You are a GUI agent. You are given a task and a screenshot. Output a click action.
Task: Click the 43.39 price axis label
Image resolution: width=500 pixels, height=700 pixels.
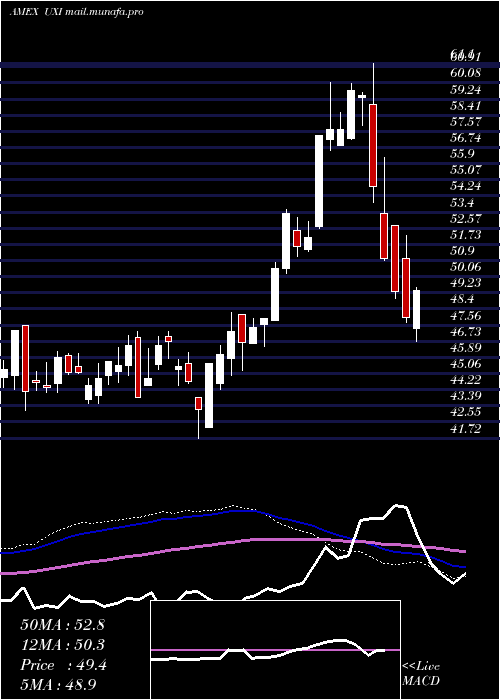pyautogui.click(x=466, y=396)
